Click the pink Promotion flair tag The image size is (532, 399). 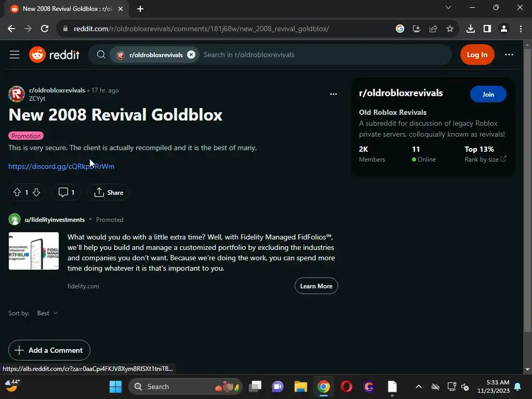pos(26,136)
